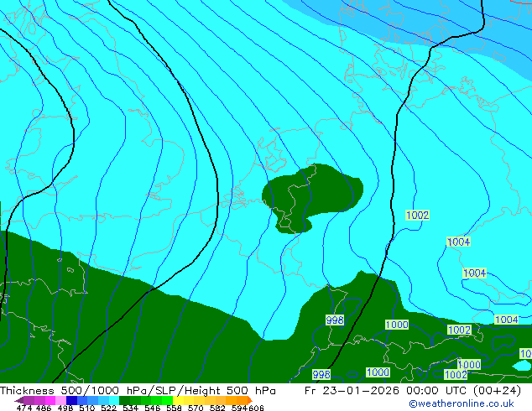Screen dimensions: 532x411
Task: Click legend value 498
Action: (65, 408)
